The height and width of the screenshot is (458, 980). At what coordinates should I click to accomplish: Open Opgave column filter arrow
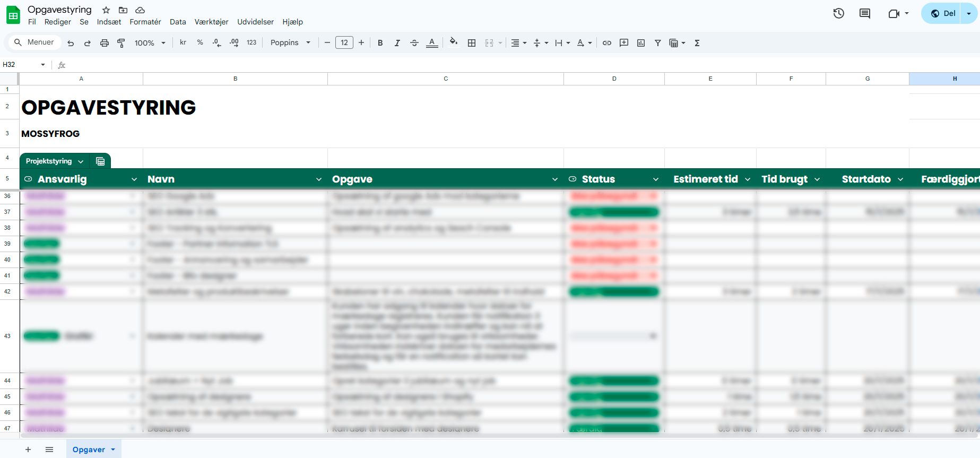(555, 179)
